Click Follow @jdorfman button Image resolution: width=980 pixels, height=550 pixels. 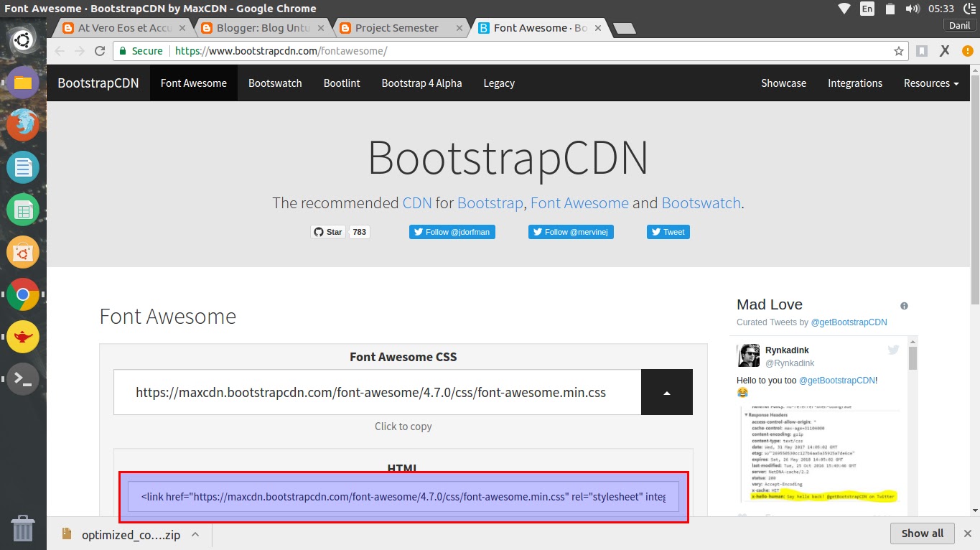tap(452, 232)
